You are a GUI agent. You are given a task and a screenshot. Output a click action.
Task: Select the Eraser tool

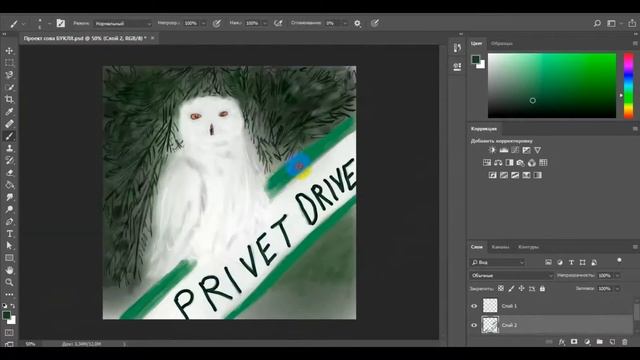click(x=9, y=173)
